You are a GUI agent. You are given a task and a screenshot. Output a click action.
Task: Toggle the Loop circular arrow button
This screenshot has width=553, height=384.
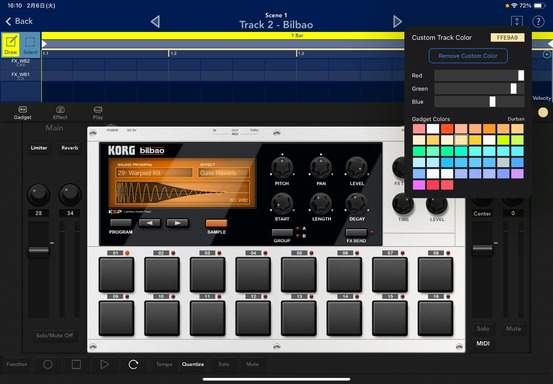[133, 364]
